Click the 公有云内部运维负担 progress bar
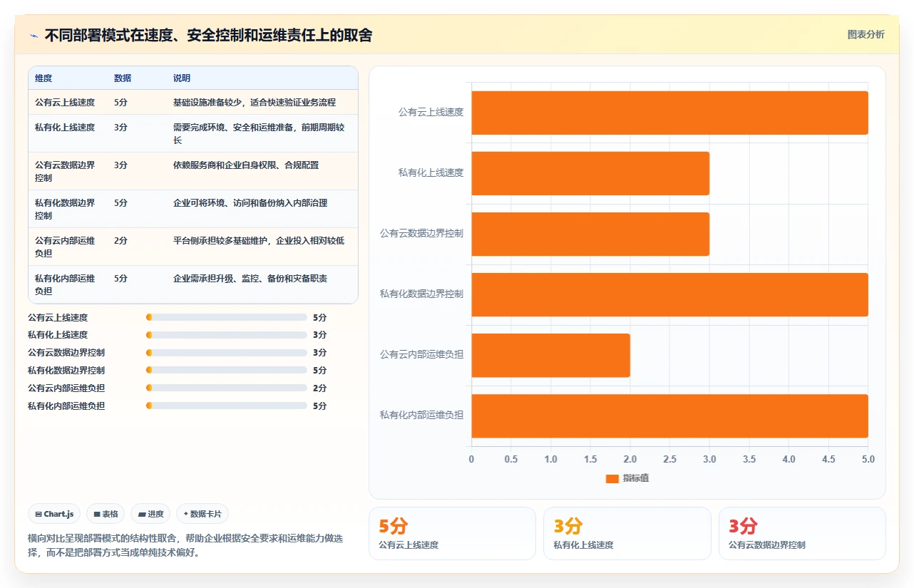Image resolution: width=914 pixels, height=588 pixels. [x=226, y=388]
